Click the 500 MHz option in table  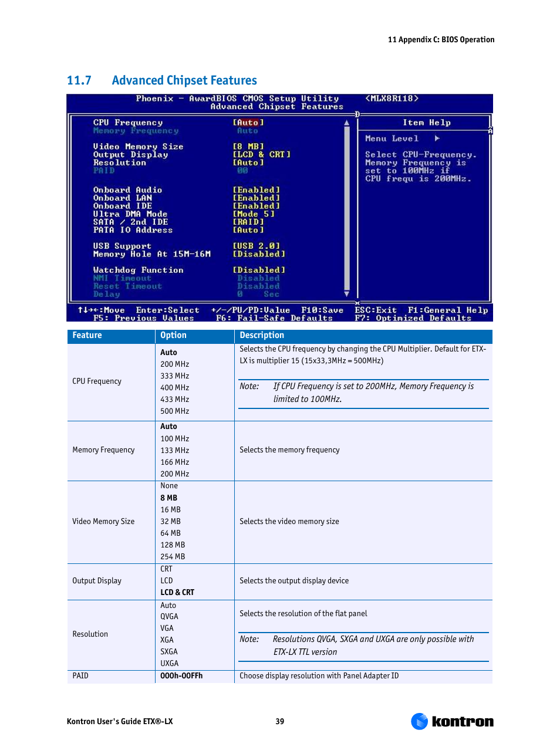[175, 411]
